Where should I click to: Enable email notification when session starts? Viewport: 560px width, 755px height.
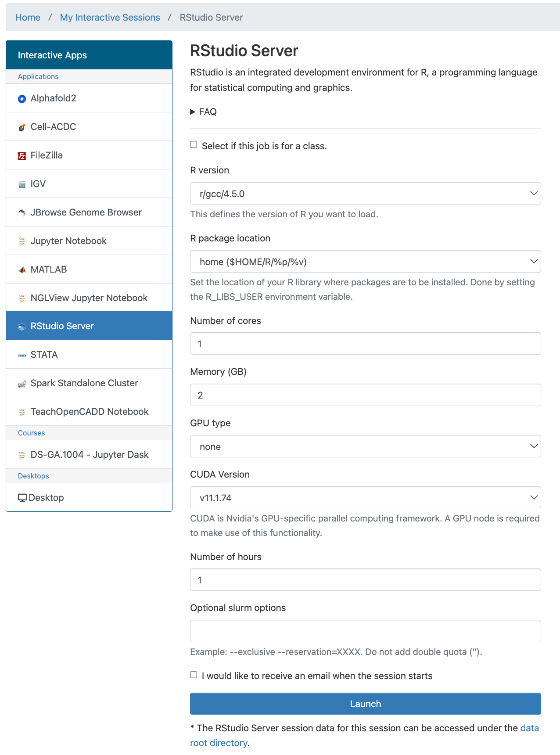(x=194, y=675)
